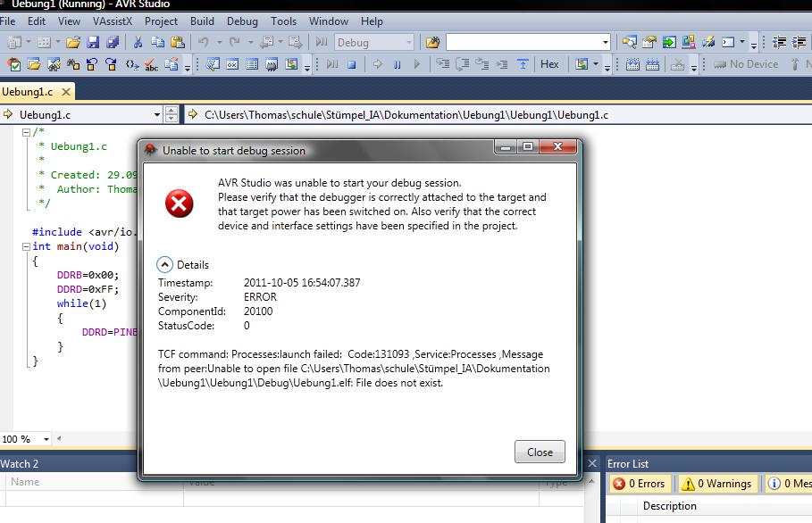Click the green arrow window icon

pos(668,42)
